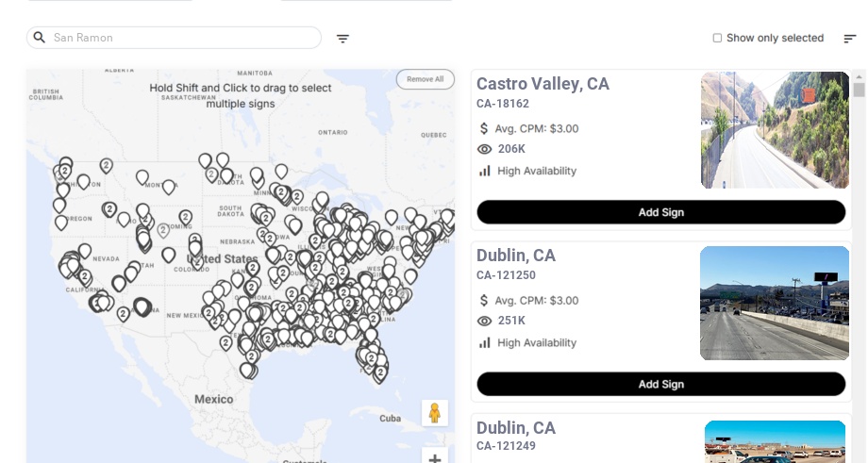Add the Dublin CA-121250 sign
Viewport: 868px width, 463px height.
tap(660, 384)
